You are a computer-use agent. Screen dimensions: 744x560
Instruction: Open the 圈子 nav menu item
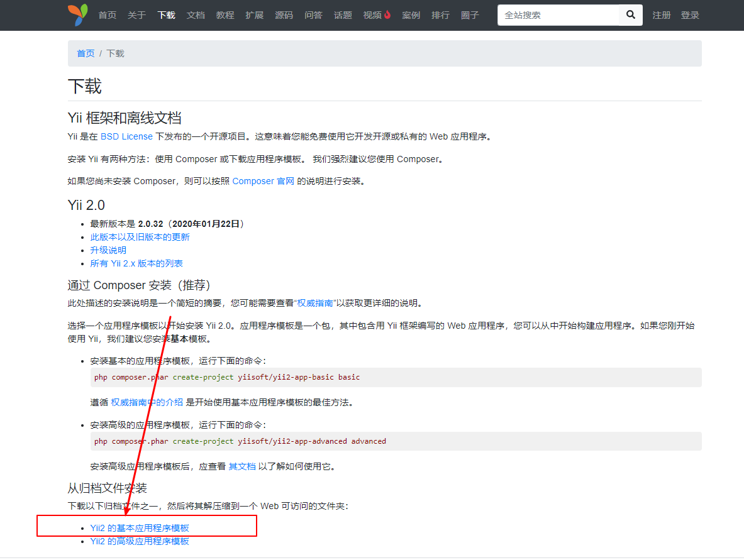click(x=470, y=15)
